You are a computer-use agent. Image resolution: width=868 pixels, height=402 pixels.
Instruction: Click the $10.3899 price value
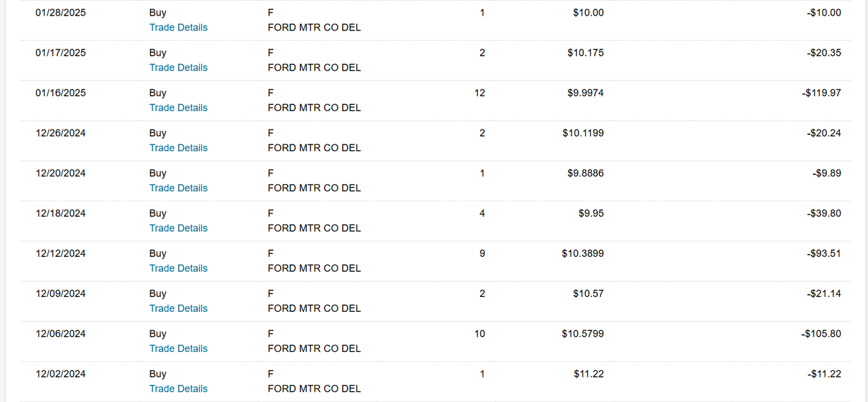point(583,254)
